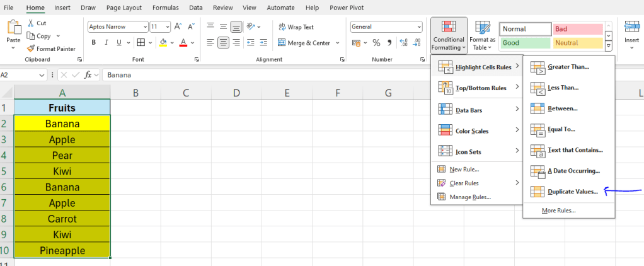Image resolution: width=644 pixels, height=266 pixels.
Task: Select cell A8 containing Carrot
Action: pos(62,219)
